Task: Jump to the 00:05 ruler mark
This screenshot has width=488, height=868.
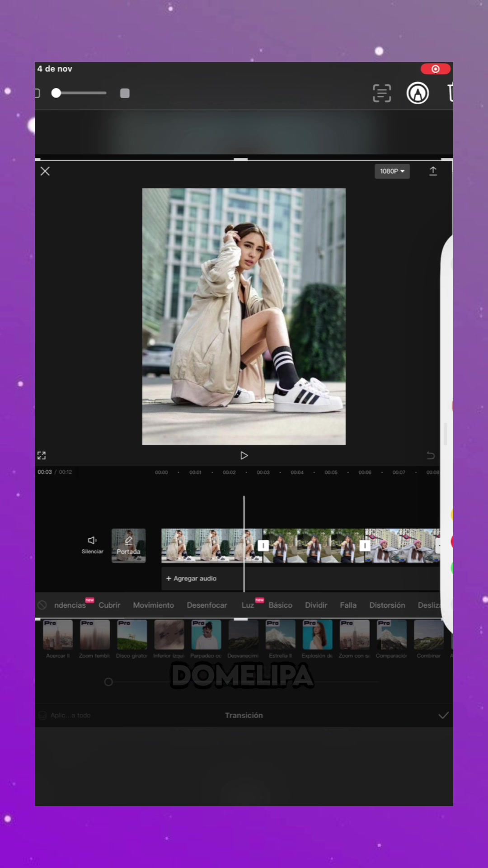Action: point(331,472)
